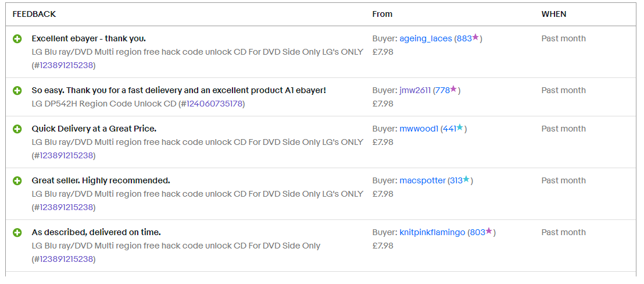The width and height of the screenshot is (644, 284).
Task: Open item number under 'As described' feedback
Action: click(x=66, y=260)
